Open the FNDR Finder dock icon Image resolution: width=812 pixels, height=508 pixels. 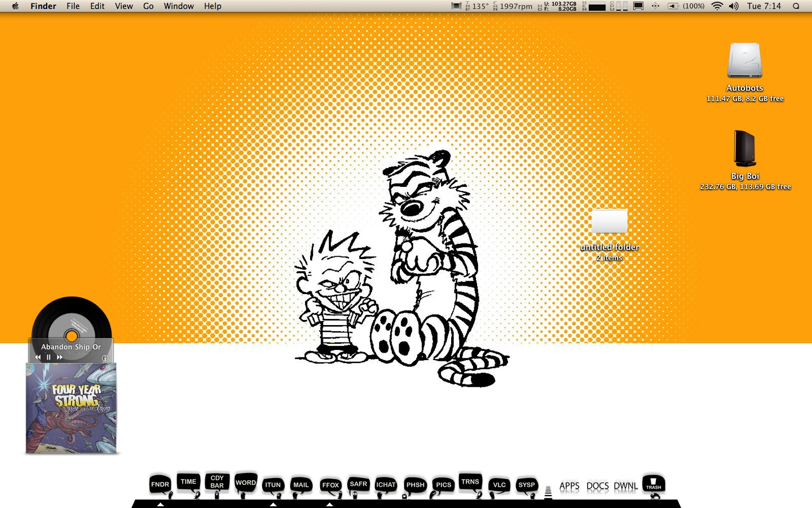click(160, 484)
